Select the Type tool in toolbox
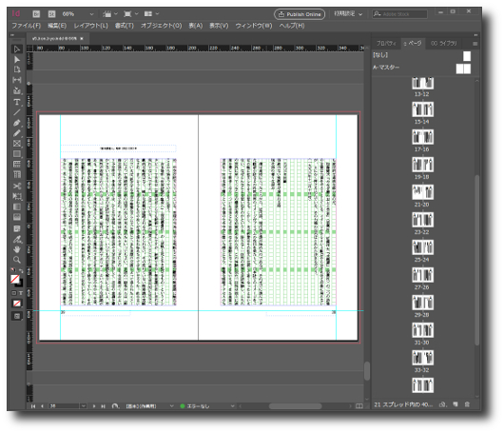Viewport: 504px width, 433px height. click(x=17, y=102)
